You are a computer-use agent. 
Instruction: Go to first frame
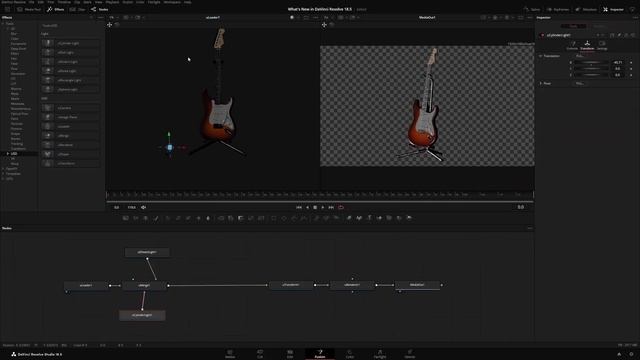[299, 207]
